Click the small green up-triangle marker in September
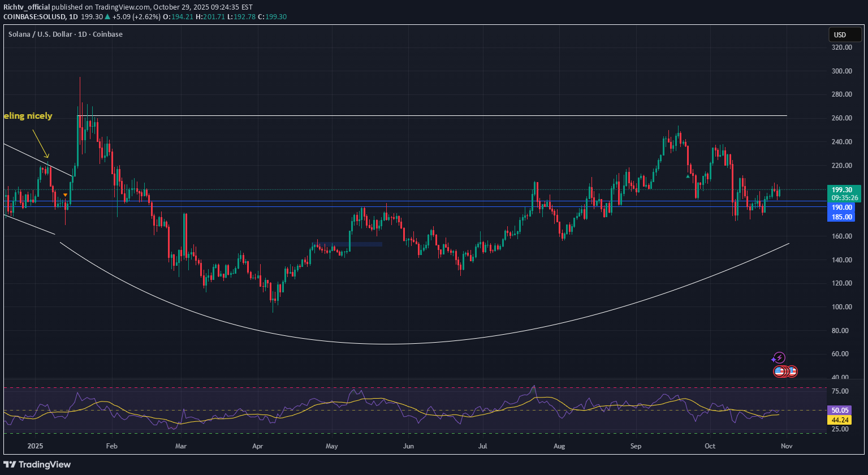The width and height of the screenshot is (868, 475). click(x=688, y=176)
